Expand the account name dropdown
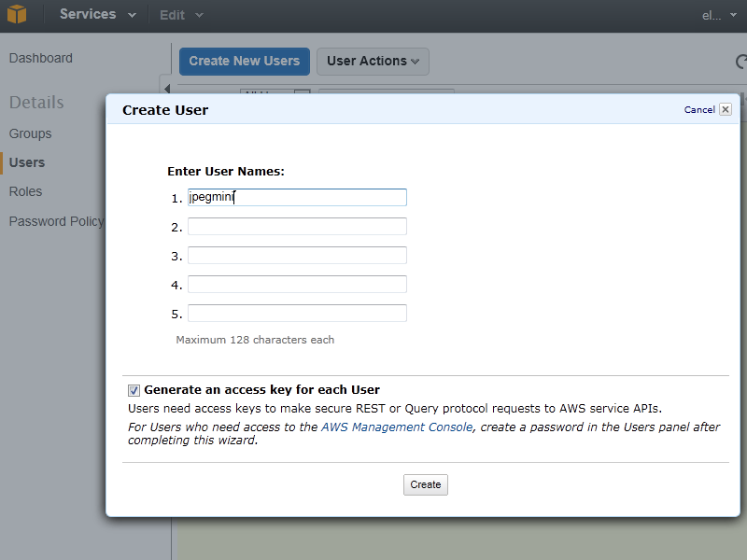747x560 pixels. [x=719, y=15]
